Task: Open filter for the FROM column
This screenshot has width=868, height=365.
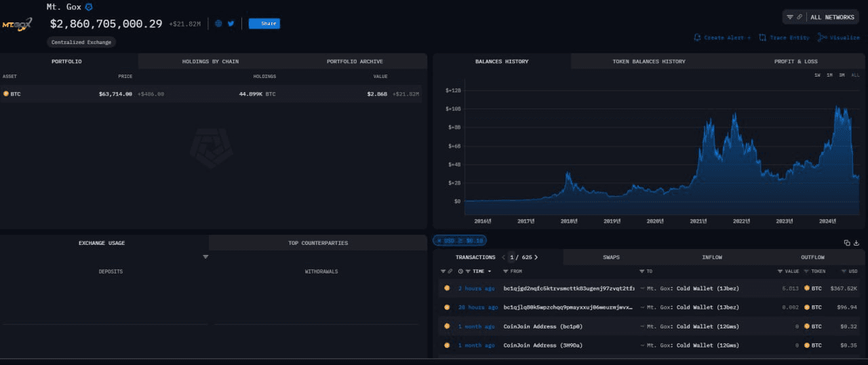Action: 506,271
